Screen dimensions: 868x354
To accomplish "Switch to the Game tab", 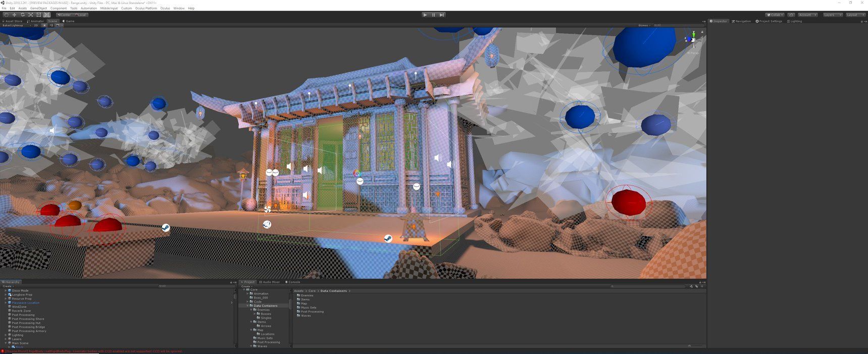I will click(x=68, y=21).
